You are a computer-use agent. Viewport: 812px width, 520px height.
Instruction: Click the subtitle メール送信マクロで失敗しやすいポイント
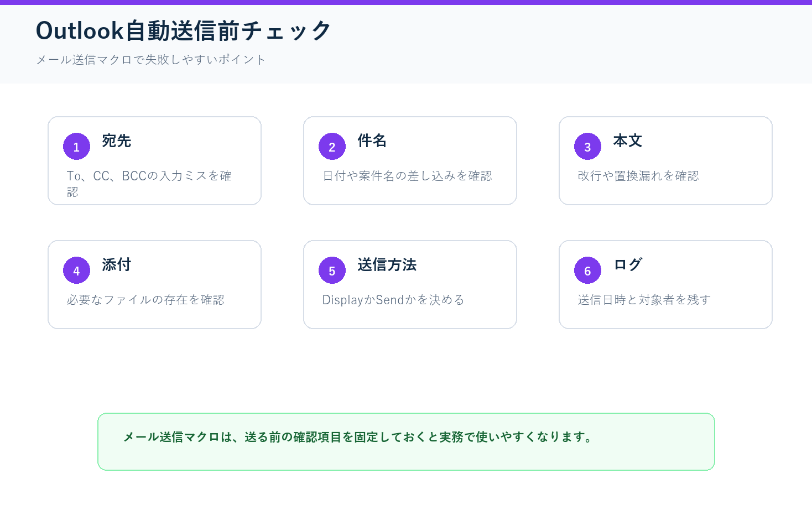click(x=151, y=60)
